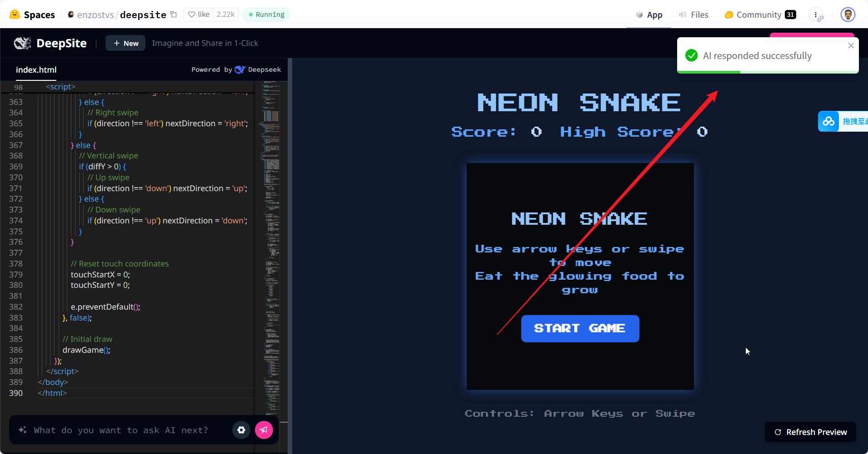The width and height of the screenshot is (868, 454).
Task: Click the '</html>' closing tag line
Action: 52,393
